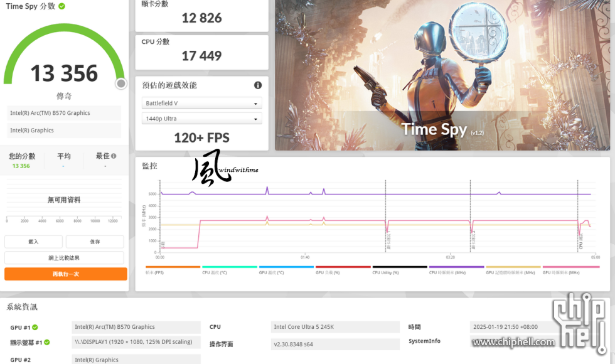The width and height of the screenshot is (615, 364).
Task: Toggle GPU 負載 (%) red legend item
Action: (343, 270)
